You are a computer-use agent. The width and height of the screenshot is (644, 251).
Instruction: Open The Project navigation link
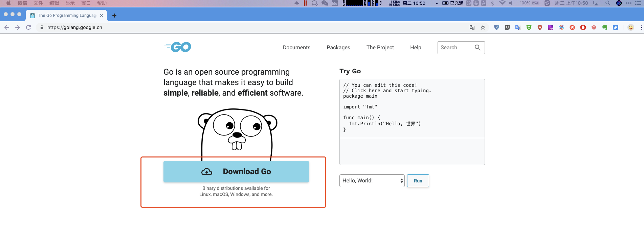point(380,48)
